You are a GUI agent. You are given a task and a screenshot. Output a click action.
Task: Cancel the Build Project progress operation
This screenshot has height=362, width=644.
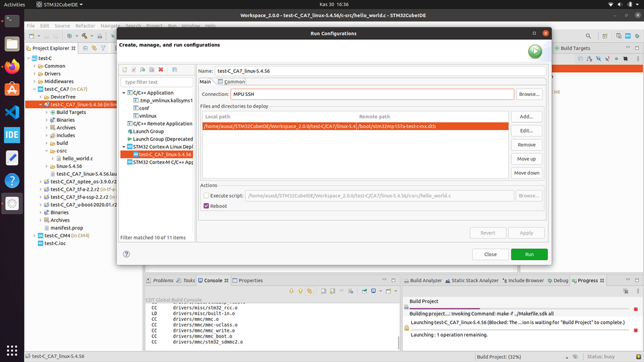(636, 309)
